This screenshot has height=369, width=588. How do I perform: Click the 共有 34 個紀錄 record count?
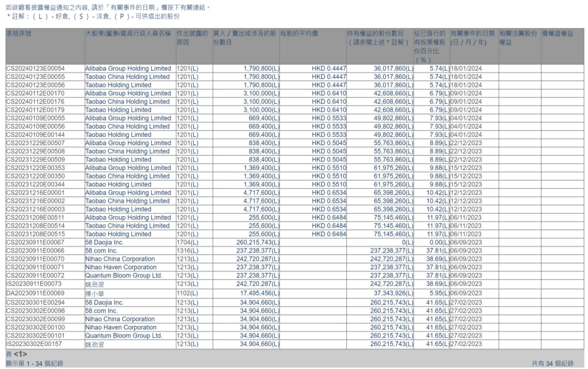point(552,363)
